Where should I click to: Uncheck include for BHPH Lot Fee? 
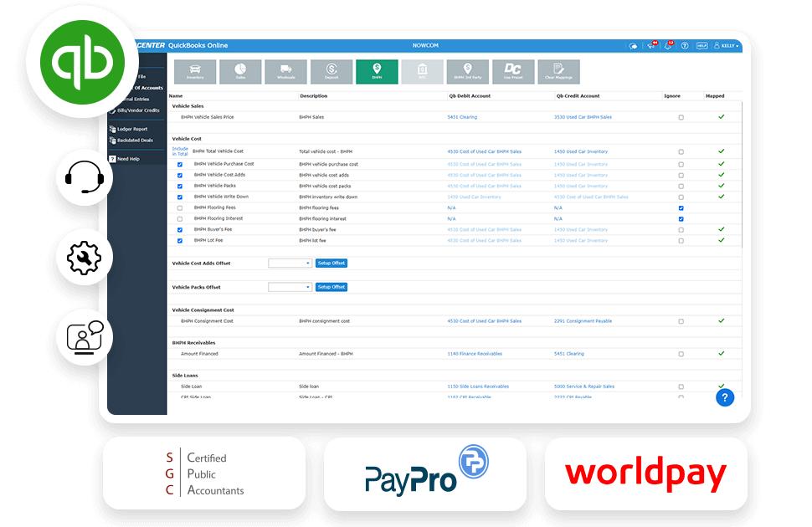[180, 241]
